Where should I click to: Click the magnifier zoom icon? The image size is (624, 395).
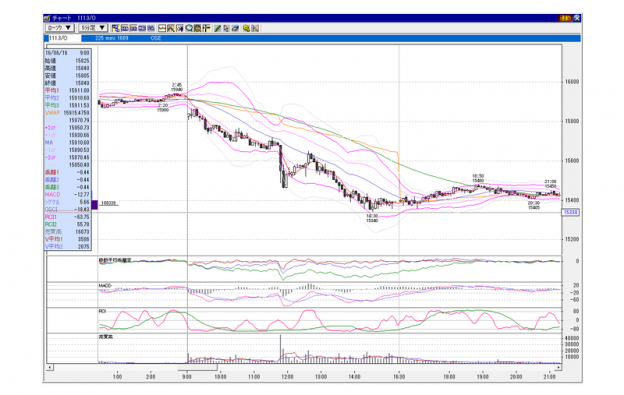point(189,28)
